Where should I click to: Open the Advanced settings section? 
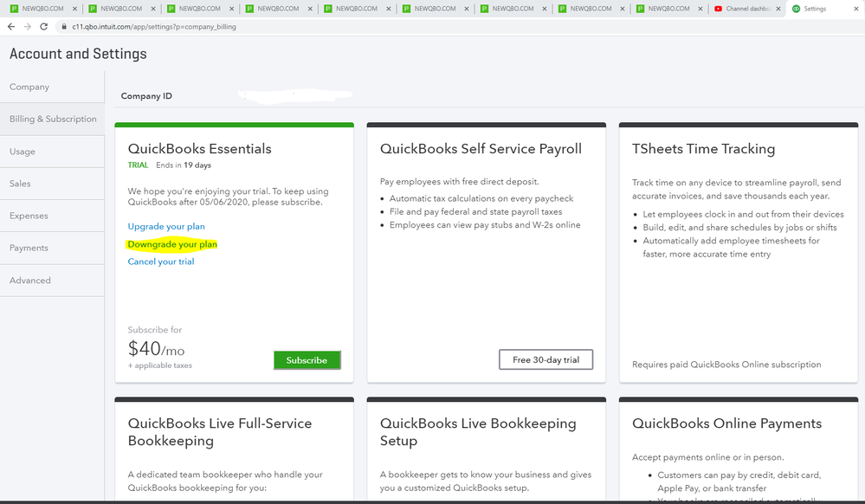pos(52,280)
